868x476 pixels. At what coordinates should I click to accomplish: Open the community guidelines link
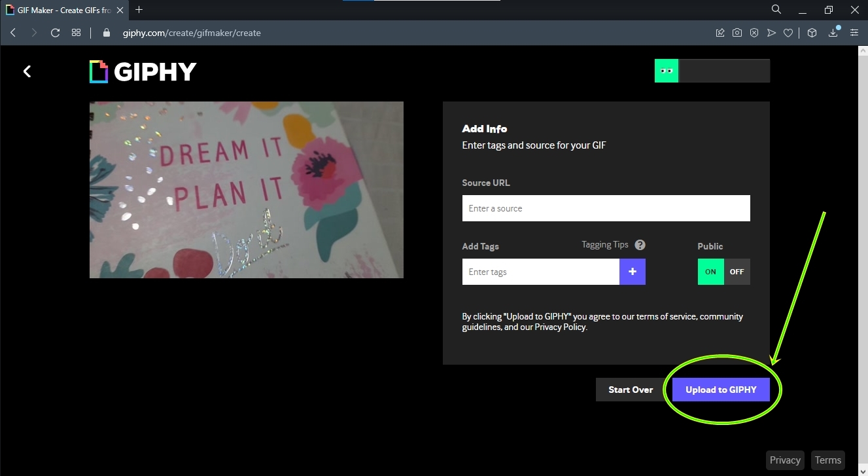602,321
